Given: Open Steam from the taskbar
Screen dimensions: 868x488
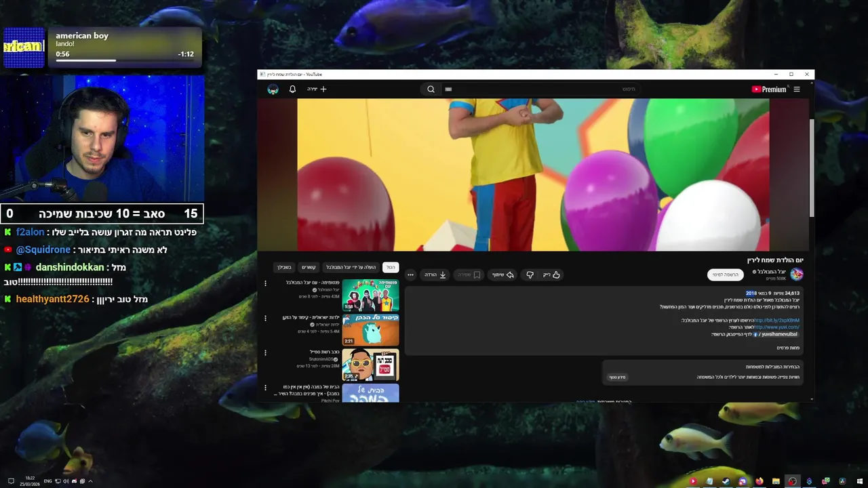Looking at the screenshot, I should tap(726, 481).
